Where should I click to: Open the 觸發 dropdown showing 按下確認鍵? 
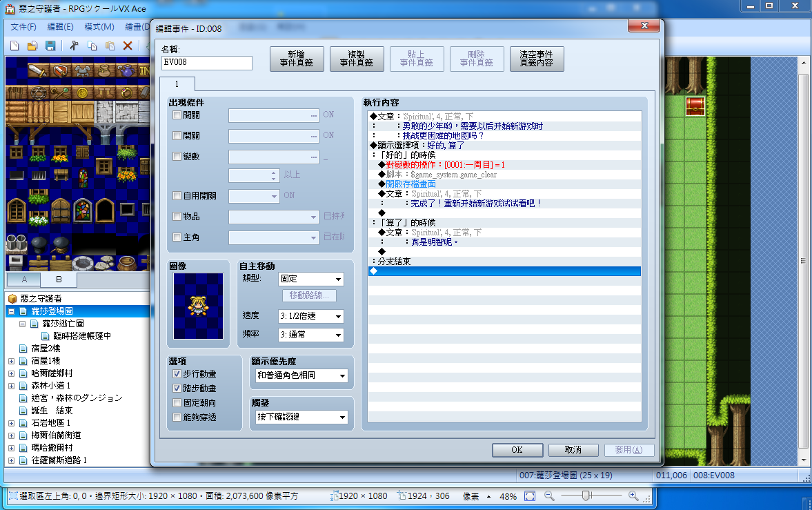click(301, 417)
